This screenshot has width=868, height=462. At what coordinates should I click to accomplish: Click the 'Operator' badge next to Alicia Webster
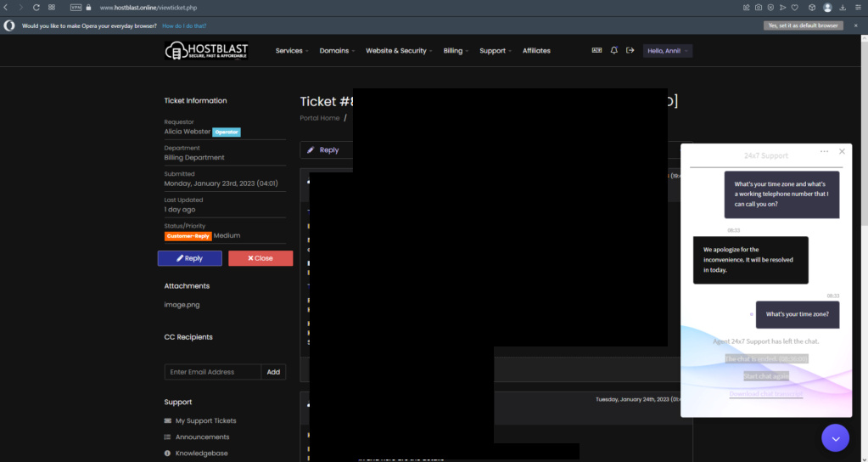[227, 132]
